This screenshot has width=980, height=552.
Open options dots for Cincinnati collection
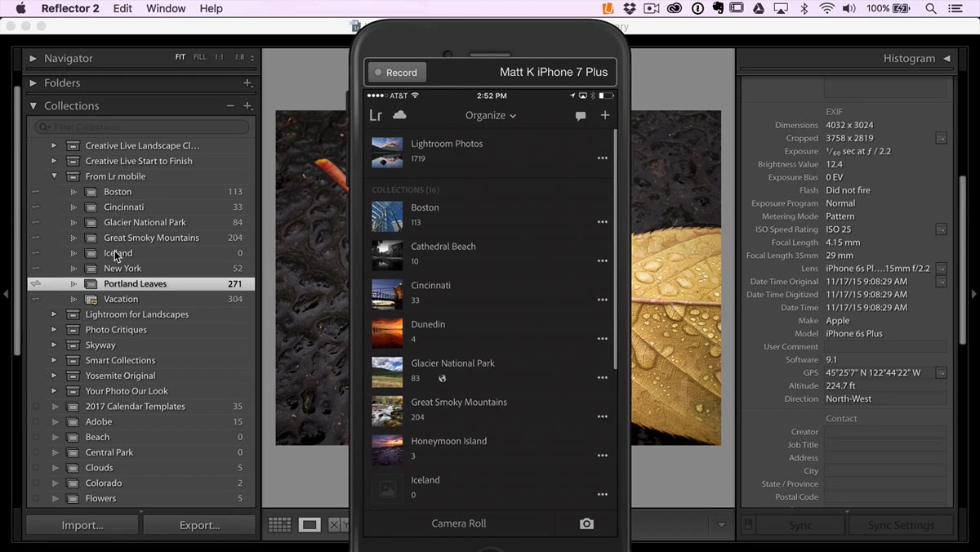[x=603, y=300]
